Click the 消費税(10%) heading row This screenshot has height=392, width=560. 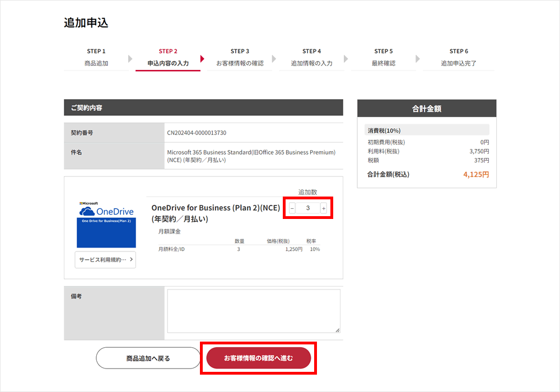(x=427, y=130)
